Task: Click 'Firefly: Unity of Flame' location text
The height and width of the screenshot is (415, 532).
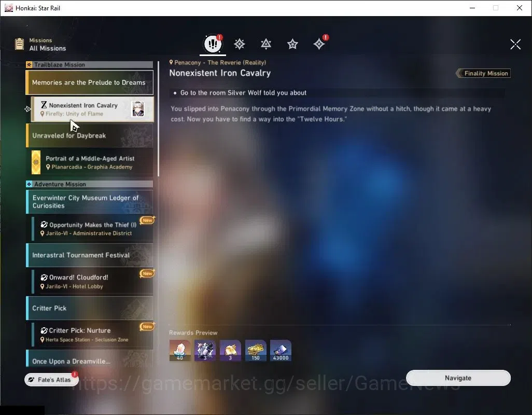Action: point(74,114)
